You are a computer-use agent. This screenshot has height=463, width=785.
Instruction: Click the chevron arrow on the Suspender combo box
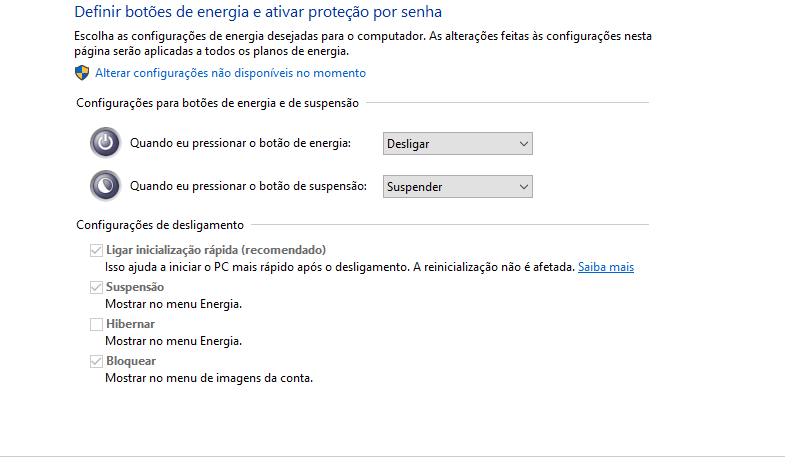click(x=524, y=187)
